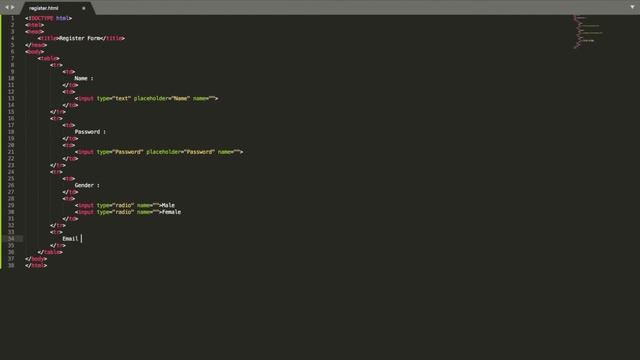Click the closing </table> tag on line 36
The image size is (640, 360).
(50, 252)
